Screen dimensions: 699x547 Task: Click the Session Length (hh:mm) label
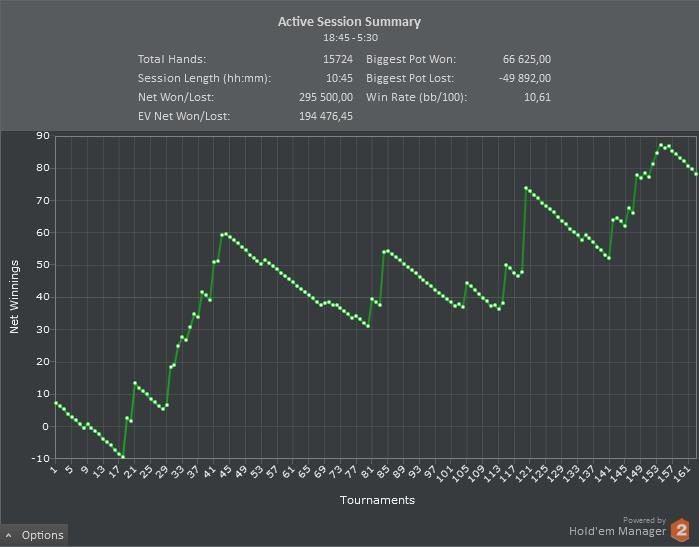coord(205,78)
